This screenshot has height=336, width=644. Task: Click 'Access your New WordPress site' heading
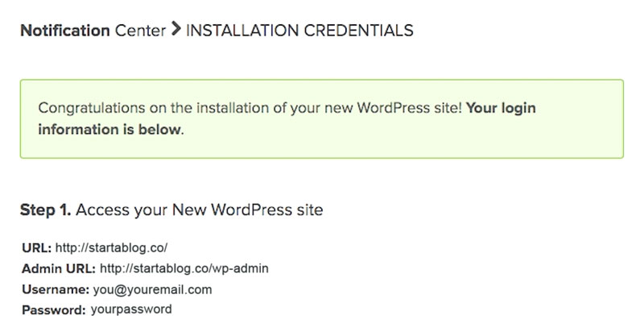coord(200,211)
